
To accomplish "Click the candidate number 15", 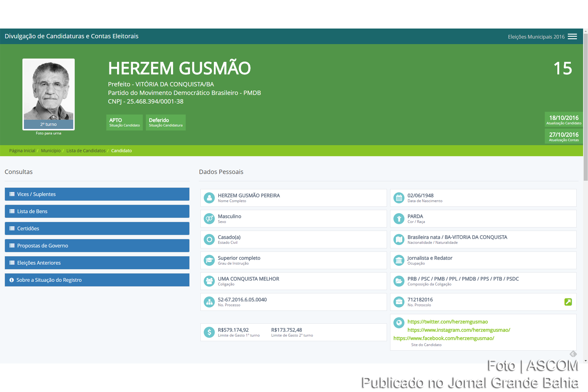I will 563,68.
